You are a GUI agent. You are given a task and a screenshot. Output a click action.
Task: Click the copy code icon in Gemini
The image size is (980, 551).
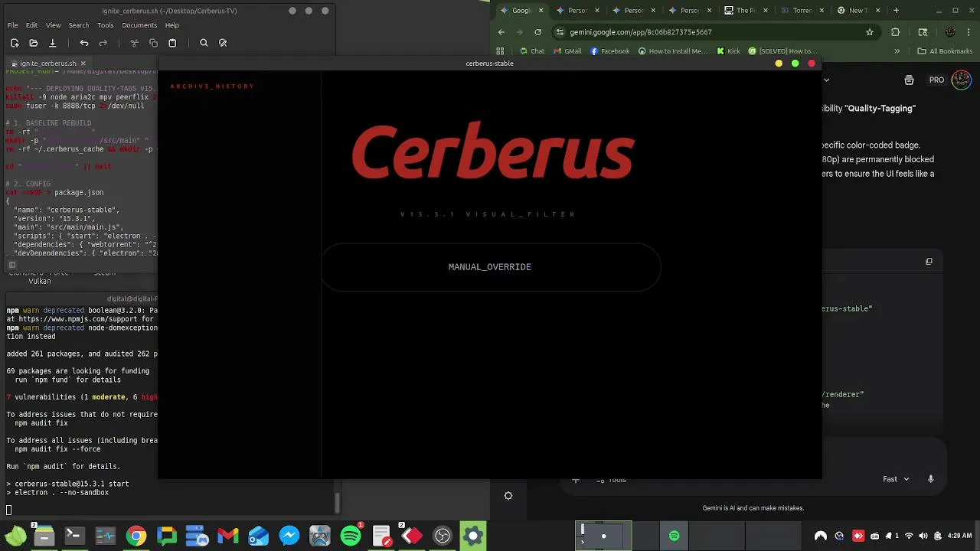pos(929,262)
